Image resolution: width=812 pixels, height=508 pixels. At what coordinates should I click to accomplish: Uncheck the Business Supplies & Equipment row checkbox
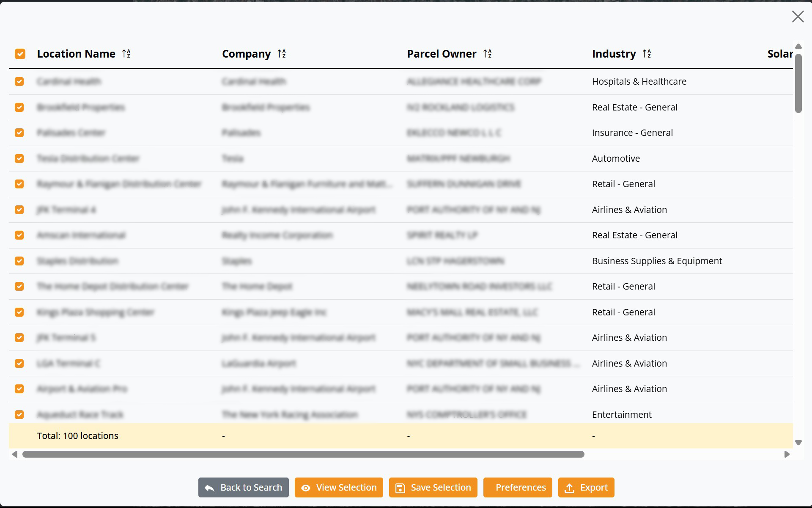[19, 261]
